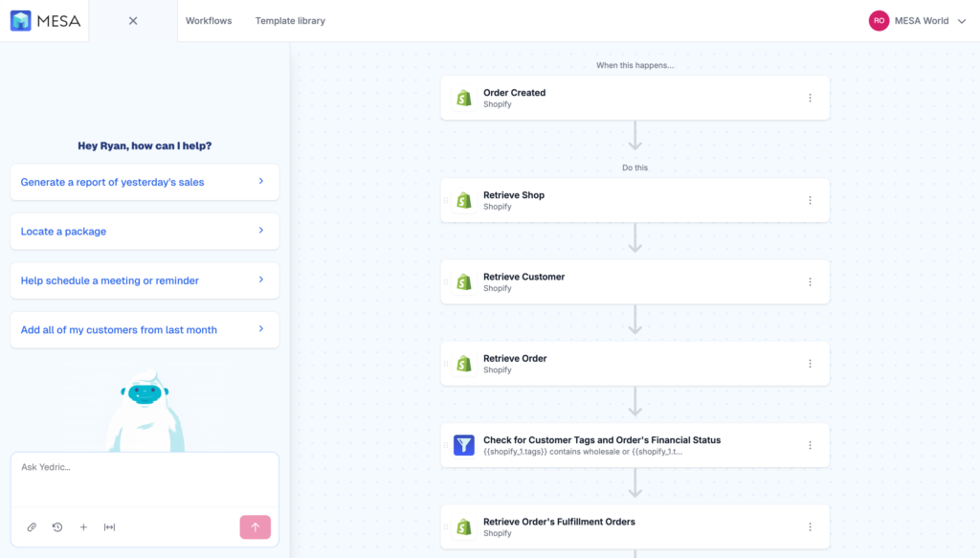Click drag handle on Retrieve Customer step
This screenshot has height=558, width=980.
pos(446,282)
